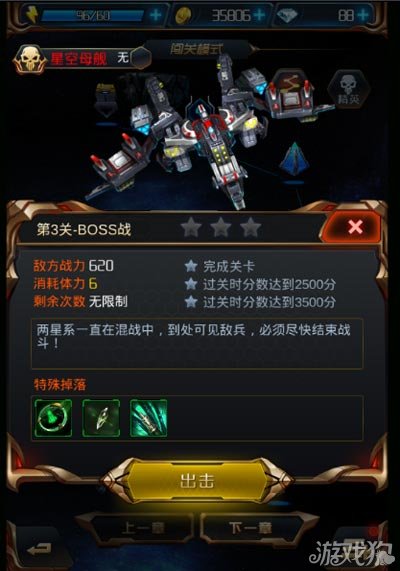Tap the back arrow icon
Image resolution: width=400 pixels, height=571 pixels.
[39, 548]
